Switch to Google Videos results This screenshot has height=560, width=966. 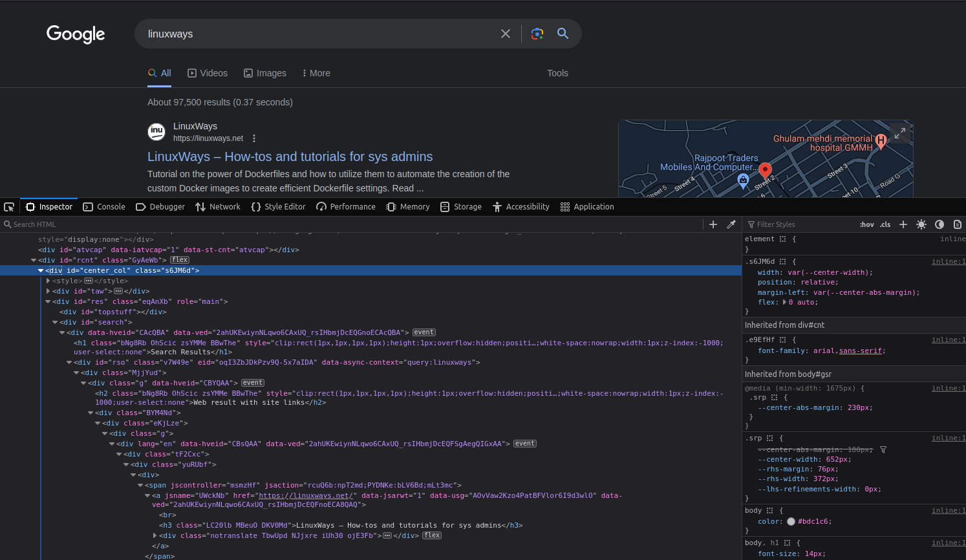(208, 73)
